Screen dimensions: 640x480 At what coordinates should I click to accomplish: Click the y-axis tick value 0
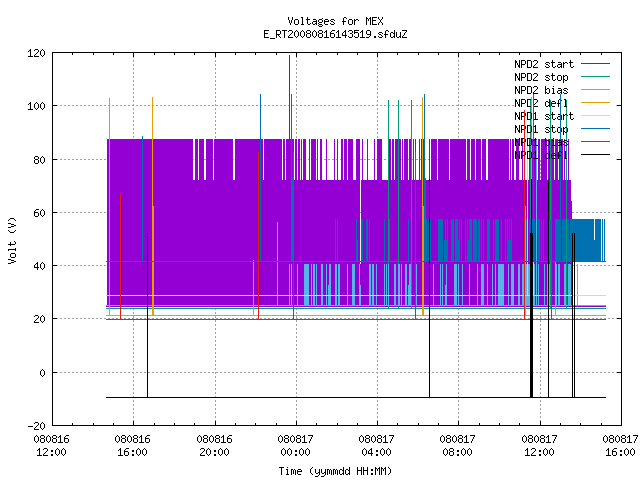click(x=42, y=373)
